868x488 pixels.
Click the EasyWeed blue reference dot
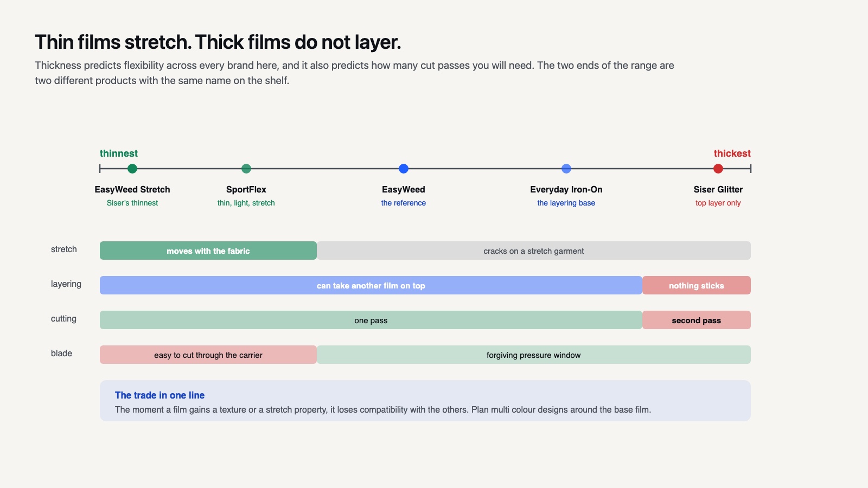tap(404, 169)
